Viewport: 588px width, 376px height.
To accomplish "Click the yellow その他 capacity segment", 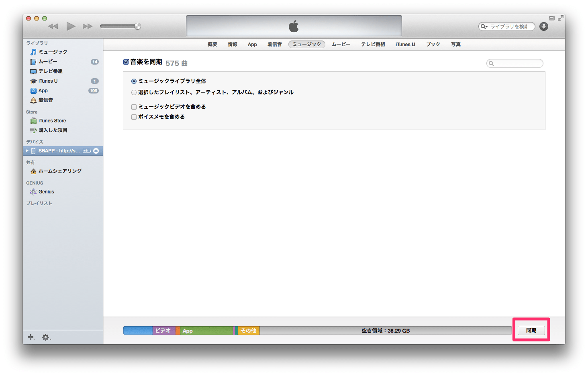I will [x=249, y=331].
